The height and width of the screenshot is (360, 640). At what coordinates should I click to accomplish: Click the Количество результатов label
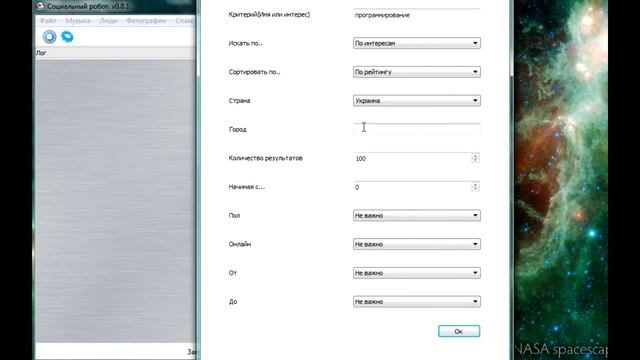[265, 158]
